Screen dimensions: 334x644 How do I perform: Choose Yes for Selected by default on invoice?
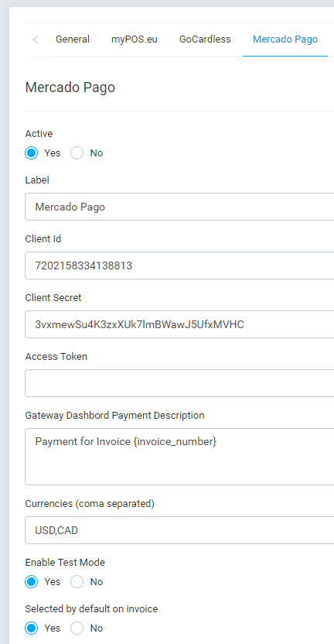coord(32,629)
